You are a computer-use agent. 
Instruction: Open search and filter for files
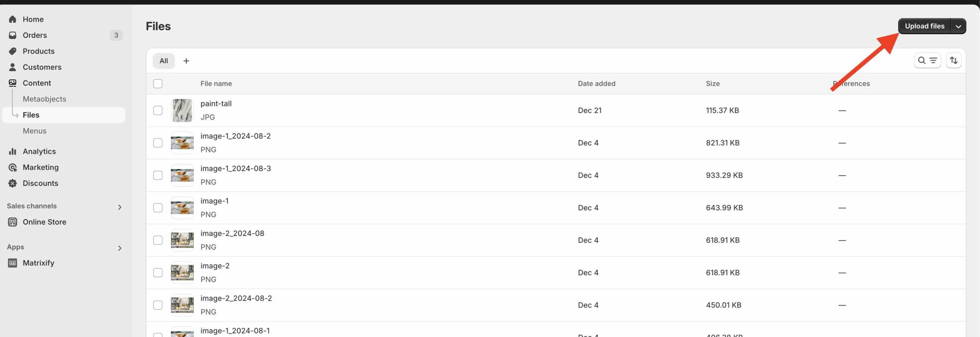point(927,60)
